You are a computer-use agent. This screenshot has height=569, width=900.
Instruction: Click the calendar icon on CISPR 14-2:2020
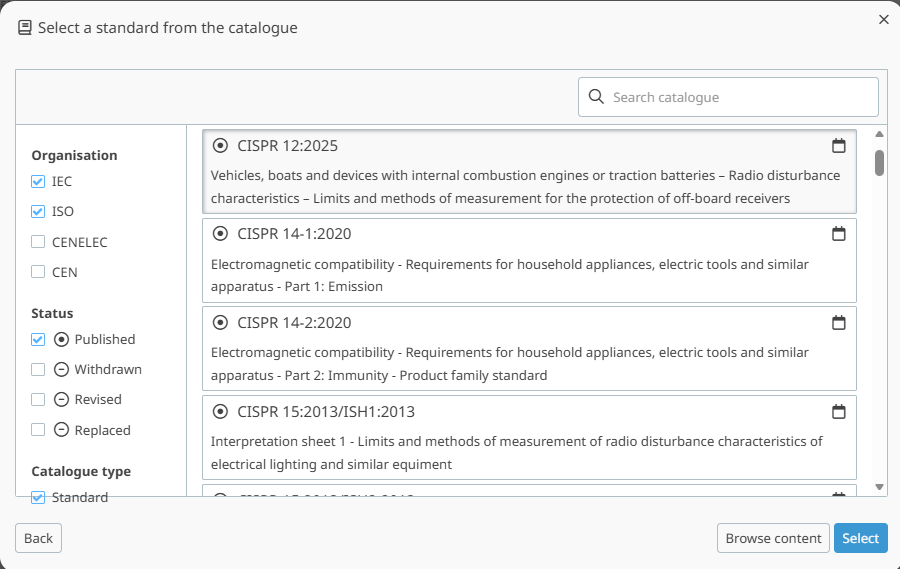click(x=839, y=323)
